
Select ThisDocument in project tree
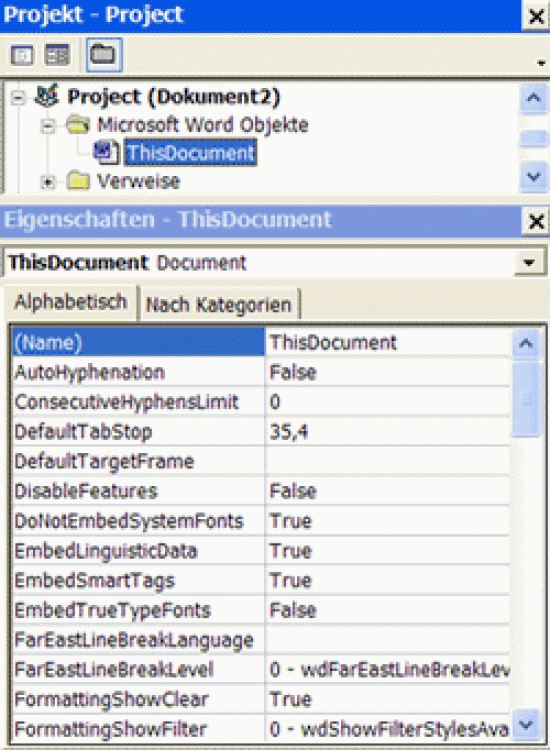pyautogui.click(x=190, y=153)
